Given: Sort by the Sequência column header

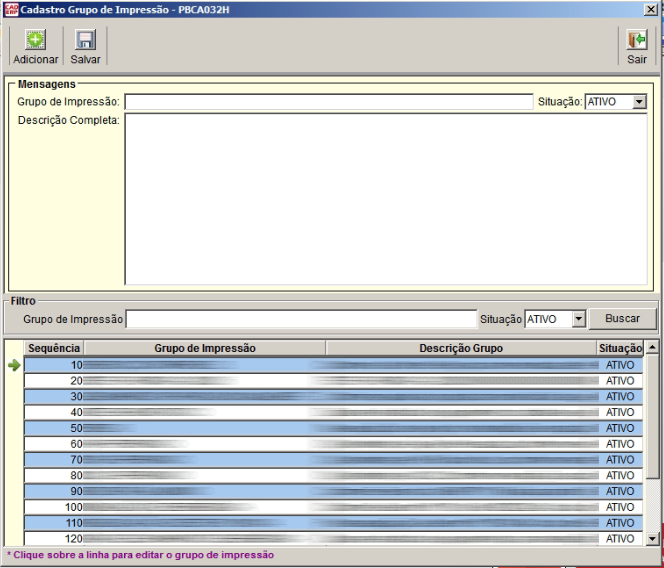Looking at the screenshot, I should point(54,348).
